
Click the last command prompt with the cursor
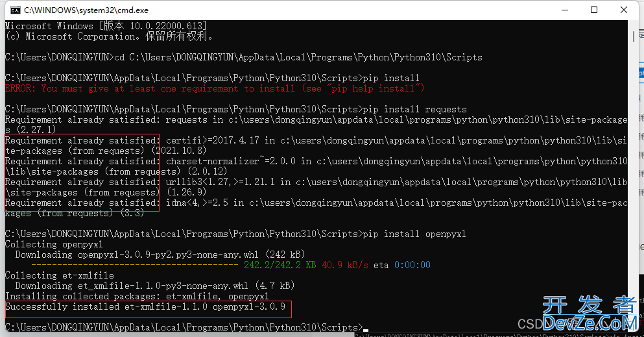[x=187, y=327]
